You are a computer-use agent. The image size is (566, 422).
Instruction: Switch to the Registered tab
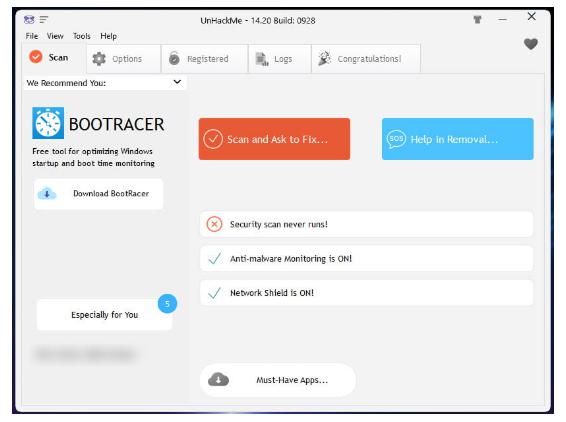[205, 59]
